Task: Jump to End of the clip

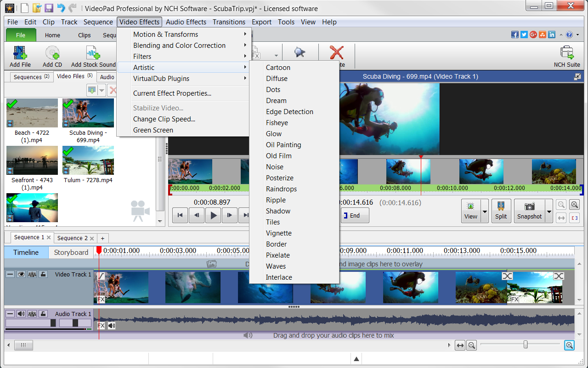Action: (x=354, y=215)
